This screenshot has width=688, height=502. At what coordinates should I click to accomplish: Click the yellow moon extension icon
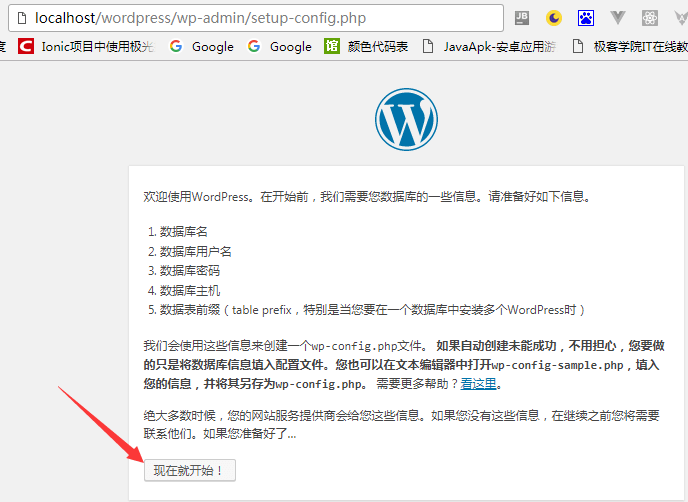(554, 18)
